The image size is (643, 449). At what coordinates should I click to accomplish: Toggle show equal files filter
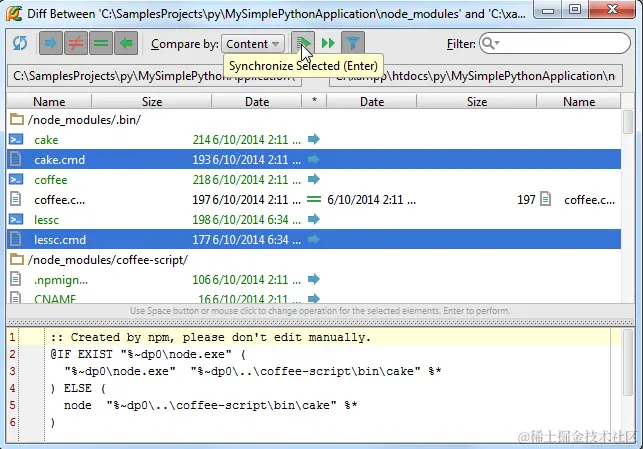coord(101,43)
